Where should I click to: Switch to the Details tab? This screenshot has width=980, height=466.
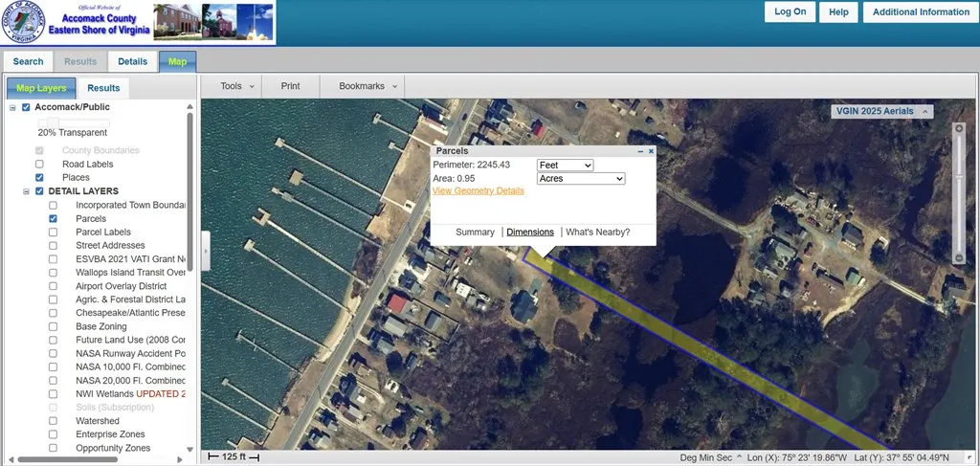(132, 61)
